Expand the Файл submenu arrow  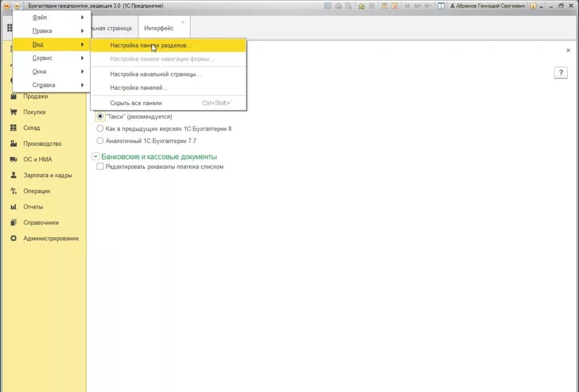tap(83, 18)
